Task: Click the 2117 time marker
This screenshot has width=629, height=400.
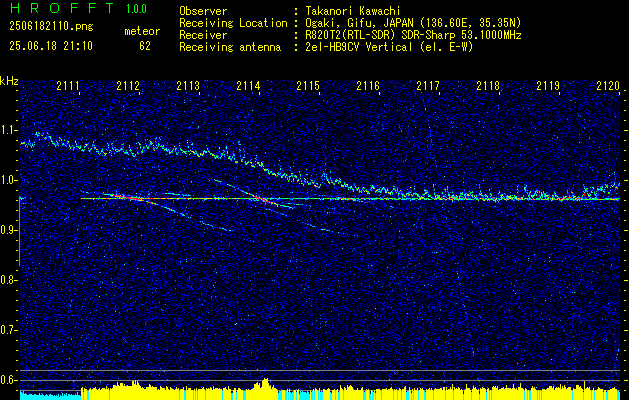Action: (x=428, y=86)
